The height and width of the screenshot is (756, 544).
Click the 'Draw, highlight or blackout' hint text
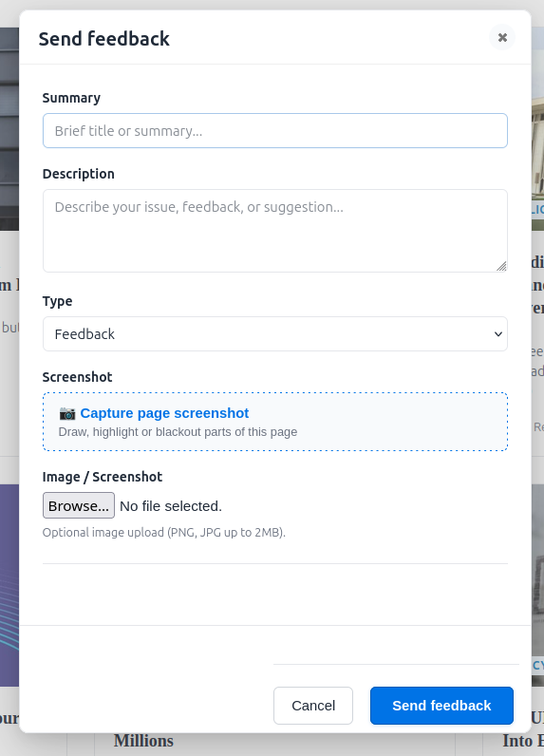coord(178,432)
